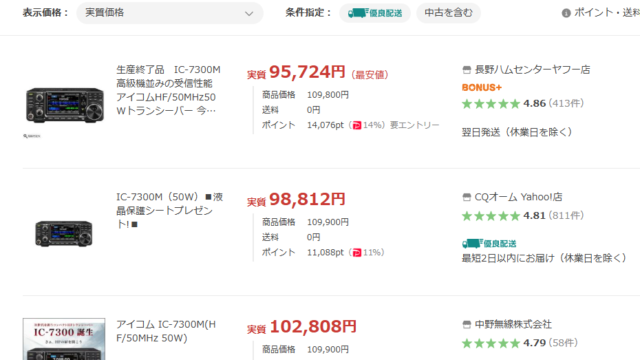Image resolution: width=640 pixels, height=360 pixels.
Task: Toggle the 優良配送 filter
Action: (x=375, y=13)
